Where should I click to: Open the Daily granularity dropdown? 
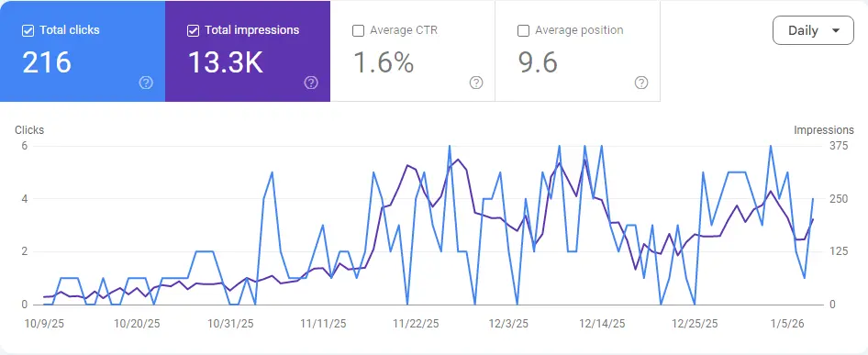pyautogui.click(x=813, y=30)
